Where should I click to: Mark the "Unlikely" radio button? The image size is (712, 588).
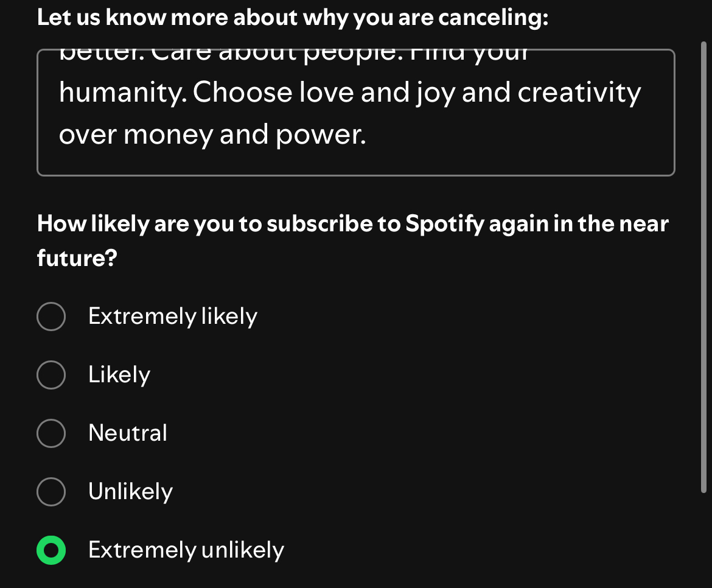pos(51,491)
